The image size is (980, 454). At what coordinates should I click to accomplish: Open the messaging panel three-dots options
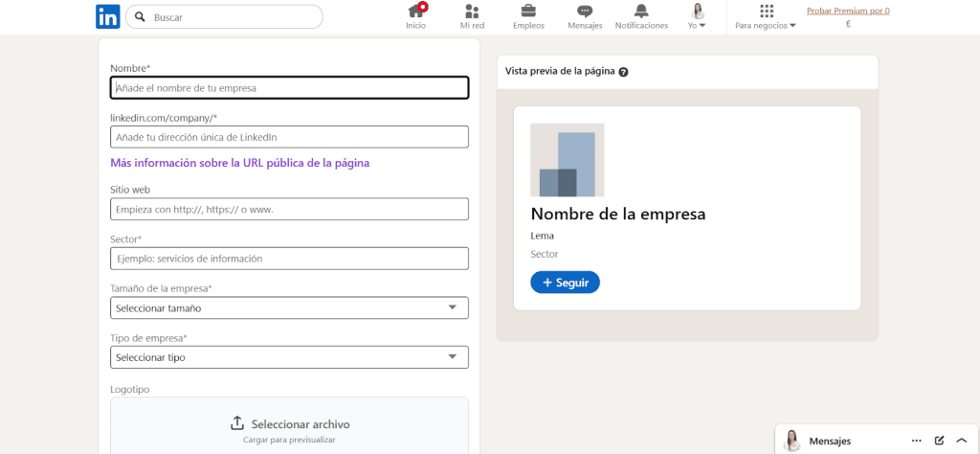(x=916, y=441)
